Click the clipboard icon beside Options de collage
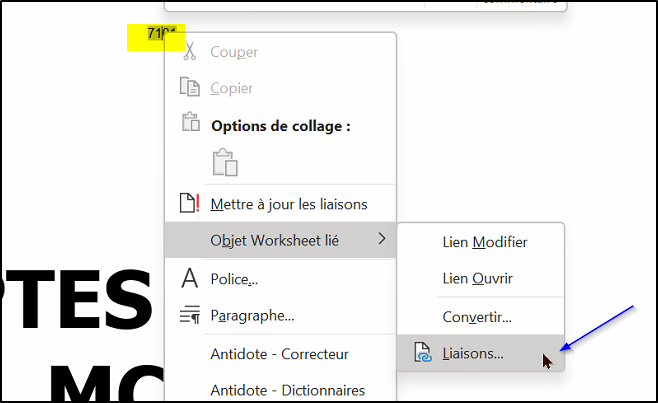This screenshot has height=403, width=658. point(191,122)
